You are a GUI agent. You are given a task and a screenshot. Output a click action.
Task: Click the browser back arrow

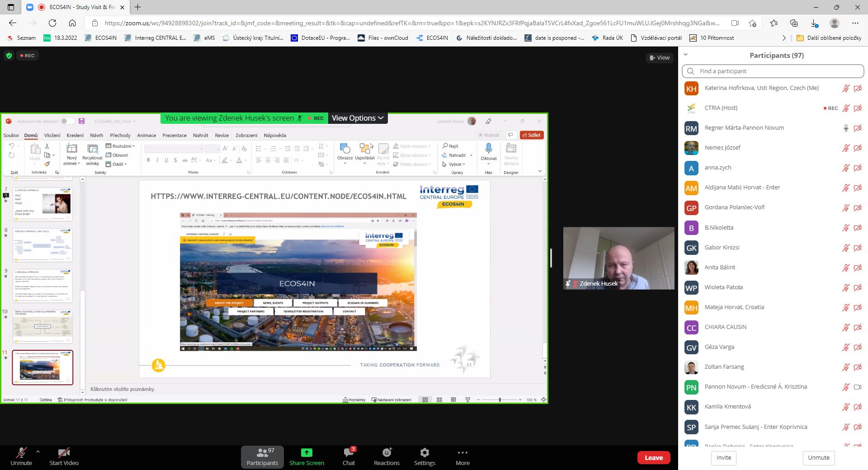(x=13, y=23)
